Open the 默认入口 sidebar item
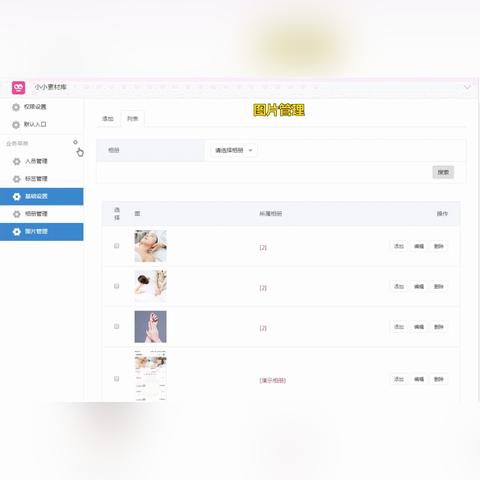This screenshot has height=480, width=480. pos(42,124)
